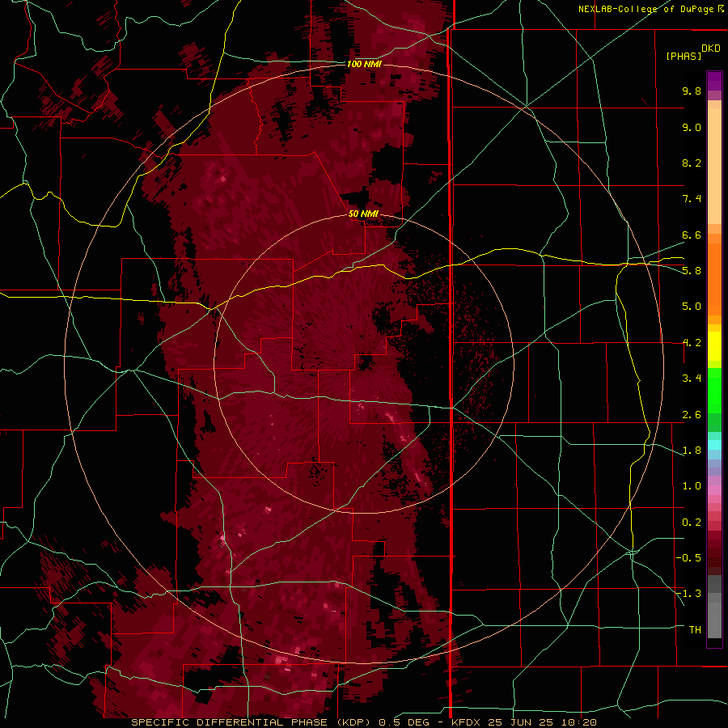Click the 5.8 value on color scale

(692, 270)
